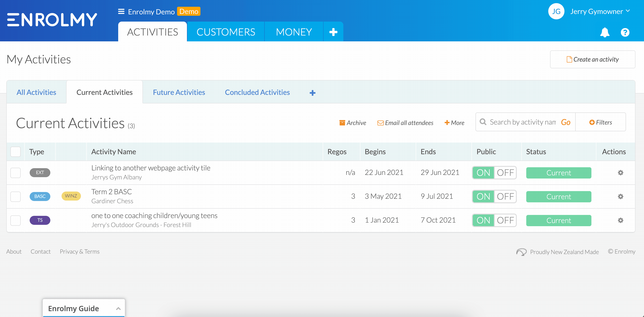Viewport: 644px width, 317px height.
Task: Open one to one coaching children/young teens
Action: pos(154,215)
